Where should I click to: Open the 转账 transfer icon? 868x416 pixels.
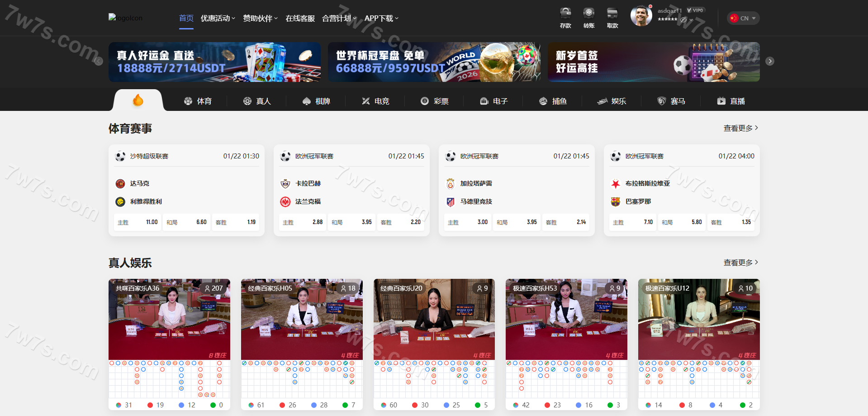(588, 17)
